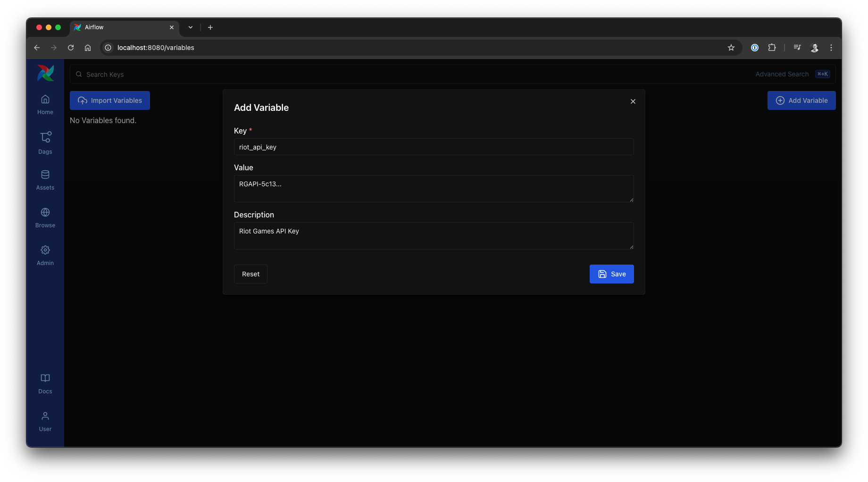Open the Airflow Docs page
The height and width of the screenshot is (482, 868).
45,383
